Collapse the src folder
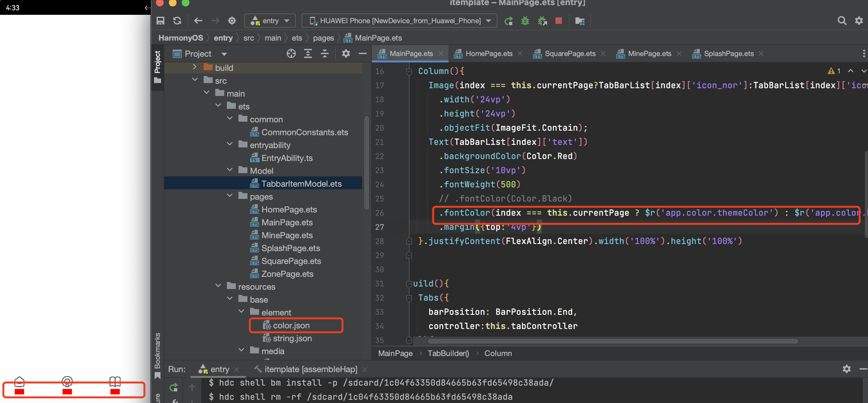 [x=195, y=80]
